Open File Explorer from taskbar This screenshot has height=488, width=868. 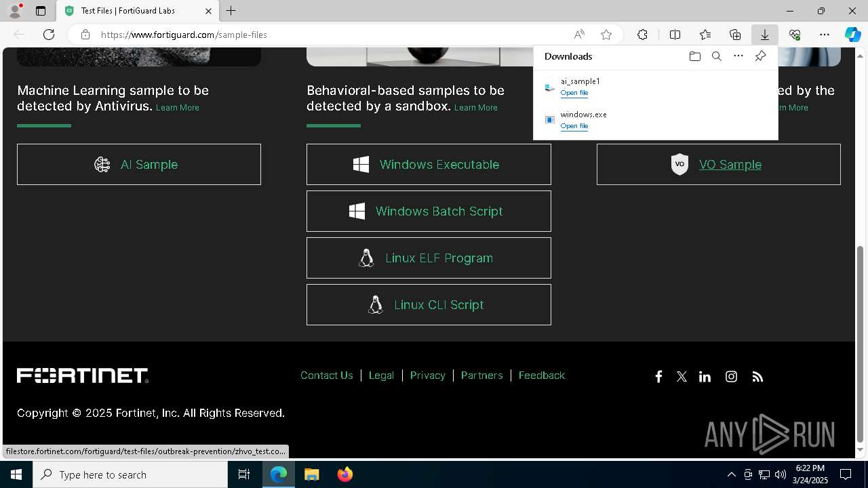[312, 474]
